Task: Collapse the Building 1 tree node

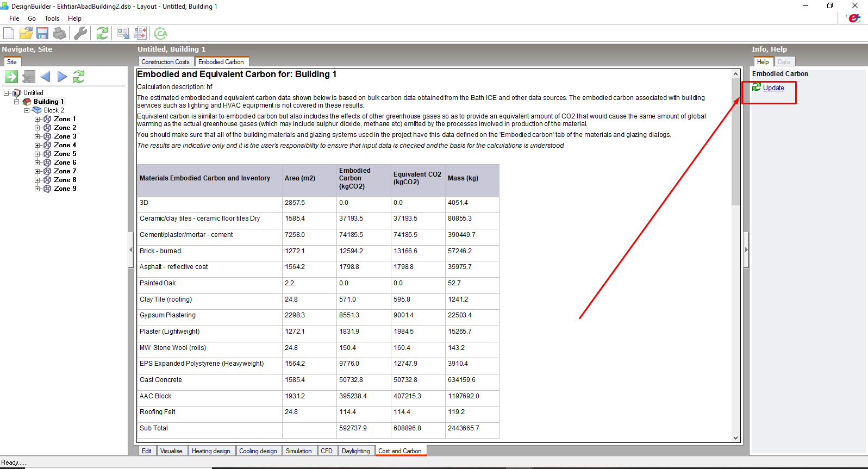Action: [x=17, y=102]
